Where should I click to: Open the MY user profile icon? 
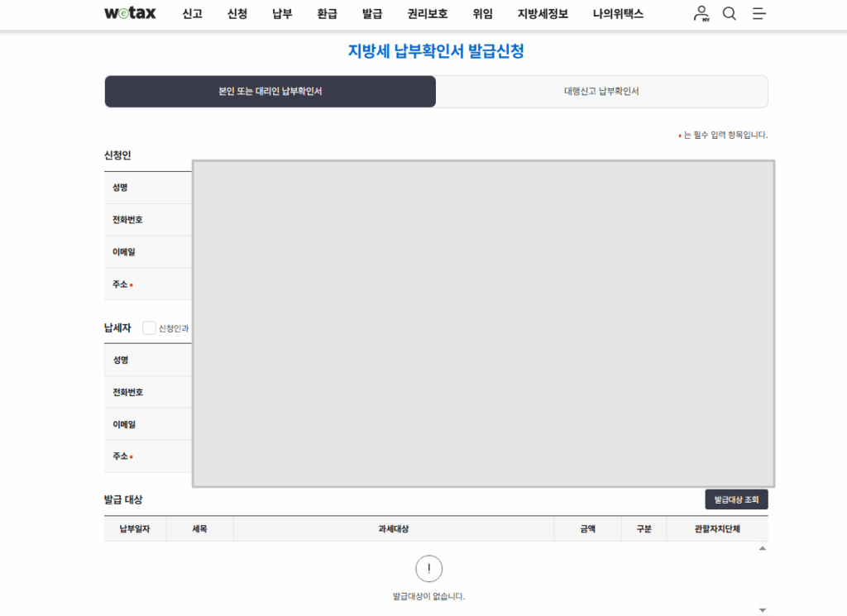[701, 13]
